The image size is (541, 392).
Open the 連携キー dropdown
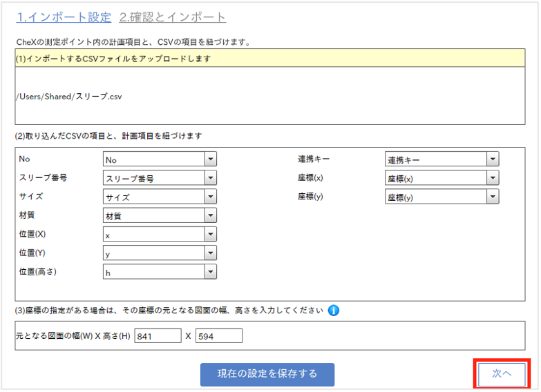(441, 159)
